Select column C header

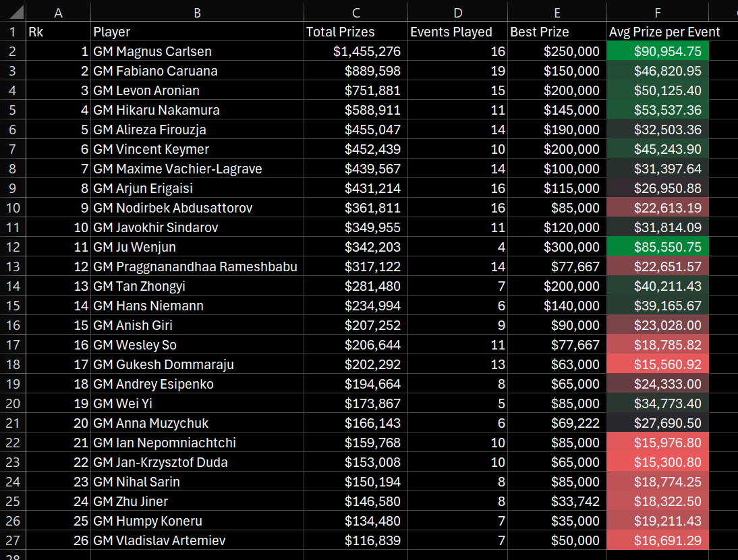(x=355, y=11)
